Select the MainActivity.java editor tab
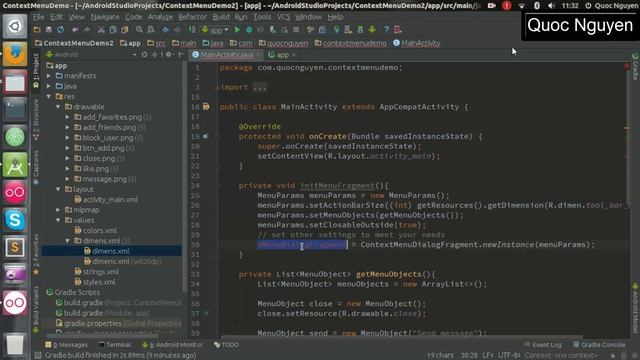This screenshot has height=360, width=640. [x=227, y=55]
